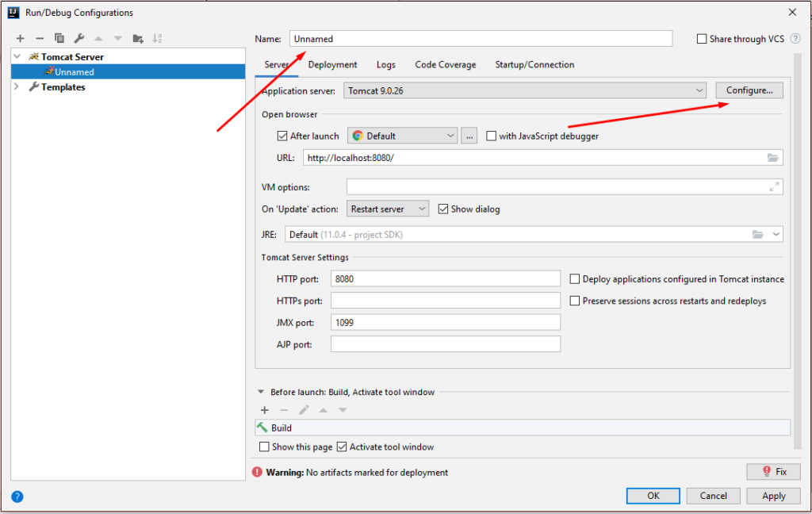Enable with JavaScript debugger

491,136
